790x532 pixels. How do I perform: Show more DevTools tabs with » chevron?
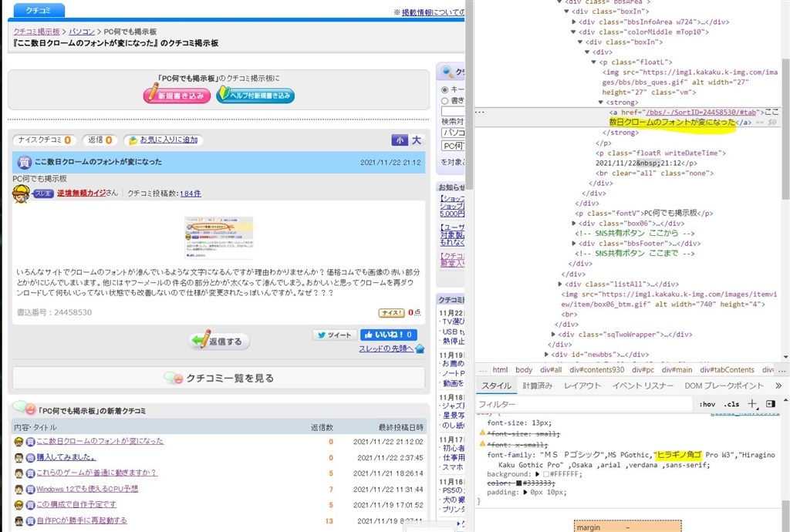click(778, 386)
